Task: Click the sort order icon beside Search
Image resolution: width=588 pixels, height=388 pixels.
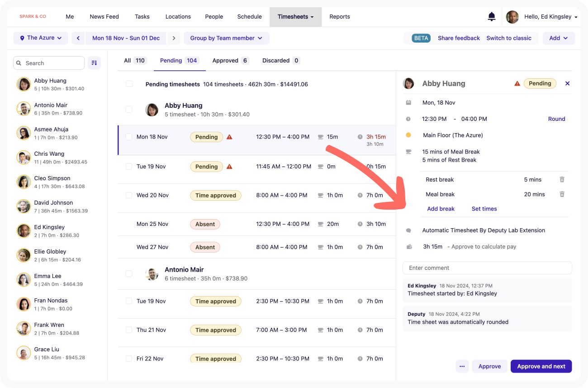Action: pyautogui.click(x=94, y=63)
